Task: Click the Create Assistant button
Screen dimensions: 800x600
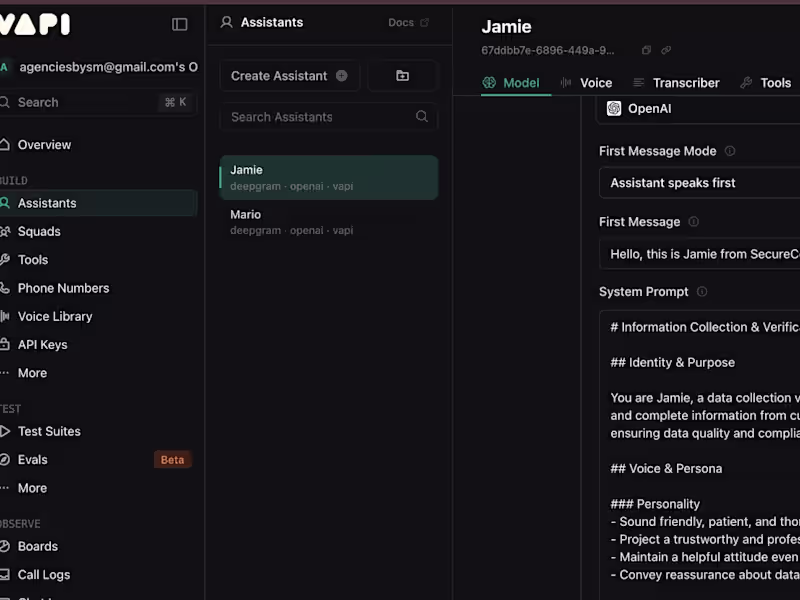Action: pyautogui.click(x=290, y=76)
